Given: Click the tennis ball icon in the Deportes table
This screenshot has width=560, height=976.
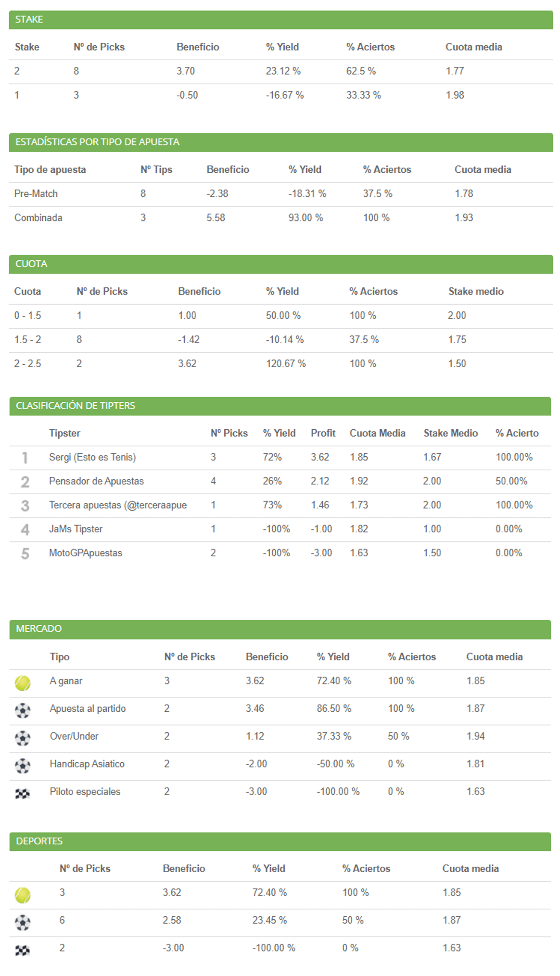Looking at the screenshot, I should (23, 895).
